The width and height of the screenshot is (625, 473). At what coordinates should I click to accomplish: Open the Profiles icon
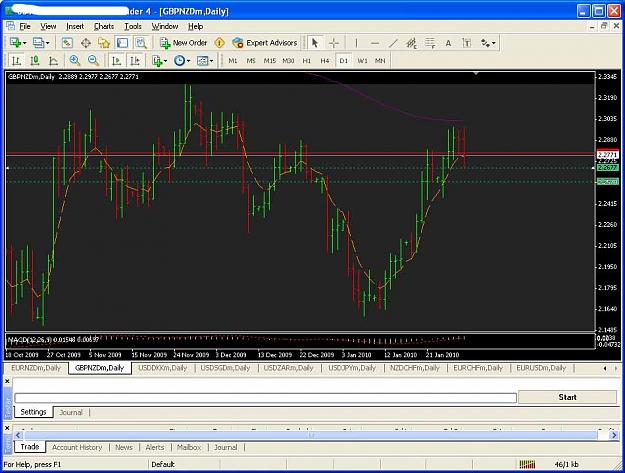click(39, 43)
